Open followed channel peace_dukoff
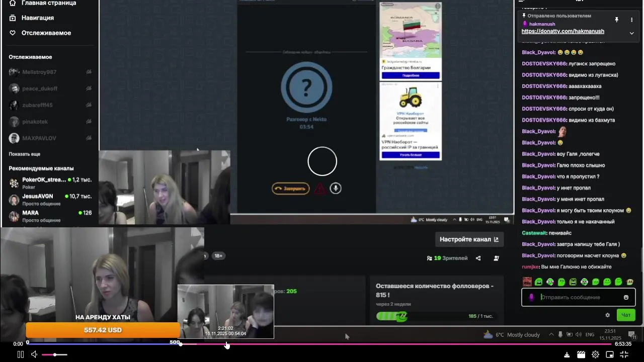 (x=49, y=88)
